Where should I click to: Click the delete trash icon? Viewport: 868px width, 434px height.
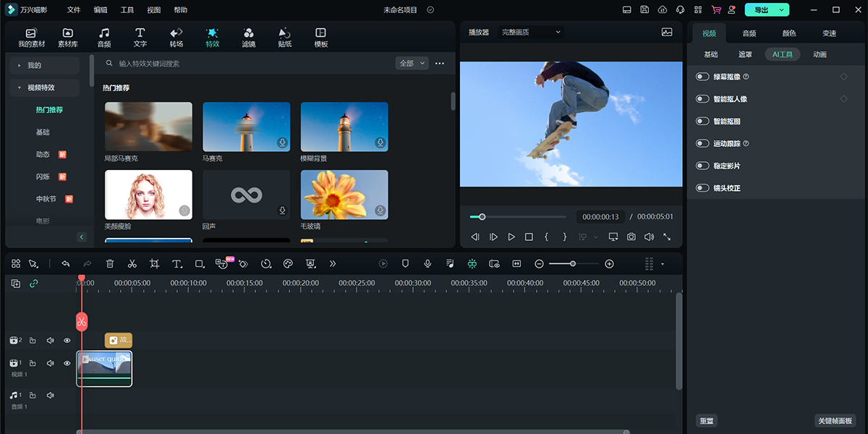[x=110, y=264]
